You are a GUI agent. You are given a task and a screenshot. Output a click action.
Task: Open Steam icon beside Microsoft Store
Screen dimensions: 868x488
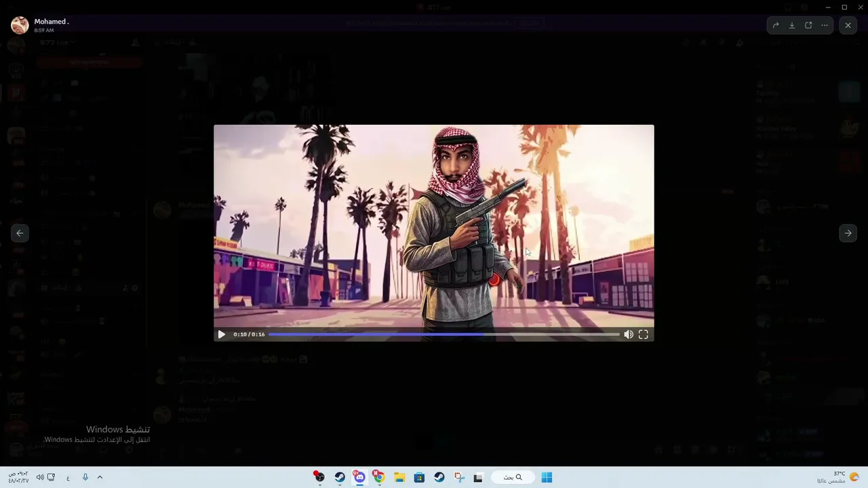click(x=439, y=477)
